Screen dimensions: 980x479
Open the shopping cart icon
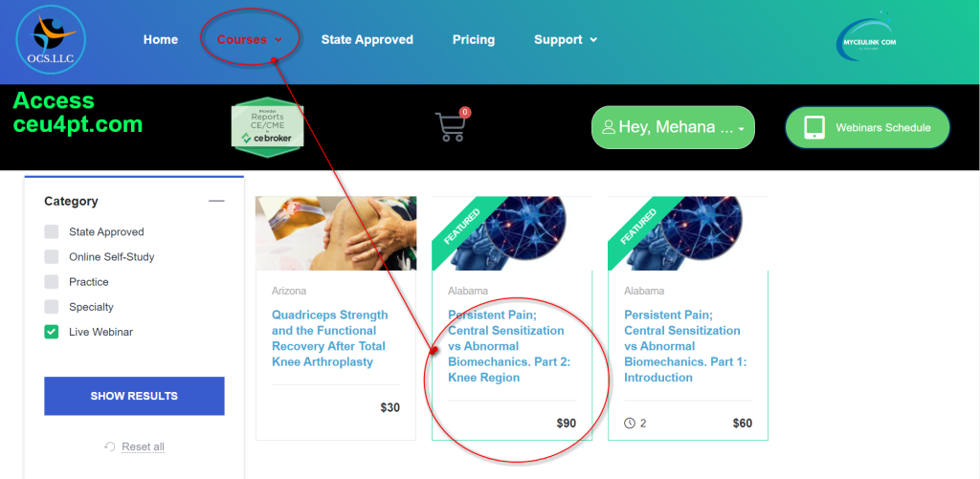(x=450, y=127)
